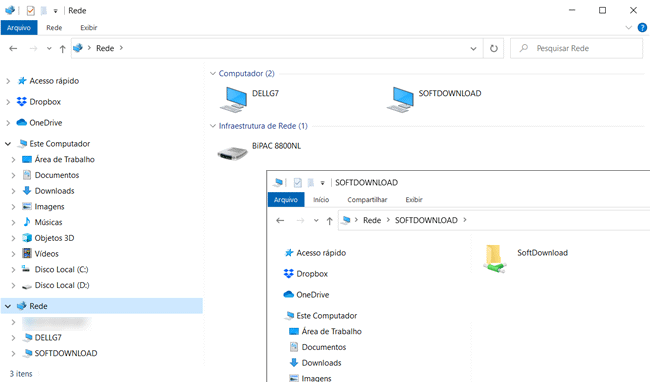This screenshot has height=382, width=650.
Task: Open Arquivo menu in SOFTDOWNLOAD window
Action: point(286,200)
